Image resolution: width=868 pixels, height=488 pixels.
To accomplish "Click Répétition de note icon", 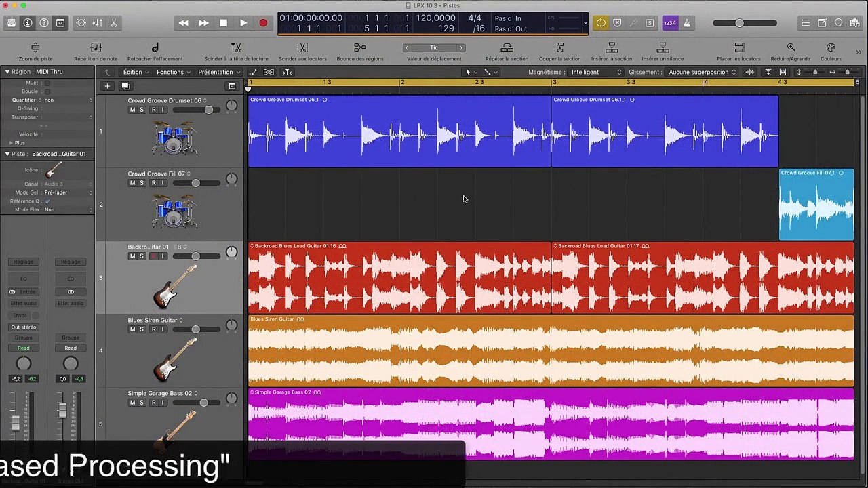I will (x=96, y=47).
